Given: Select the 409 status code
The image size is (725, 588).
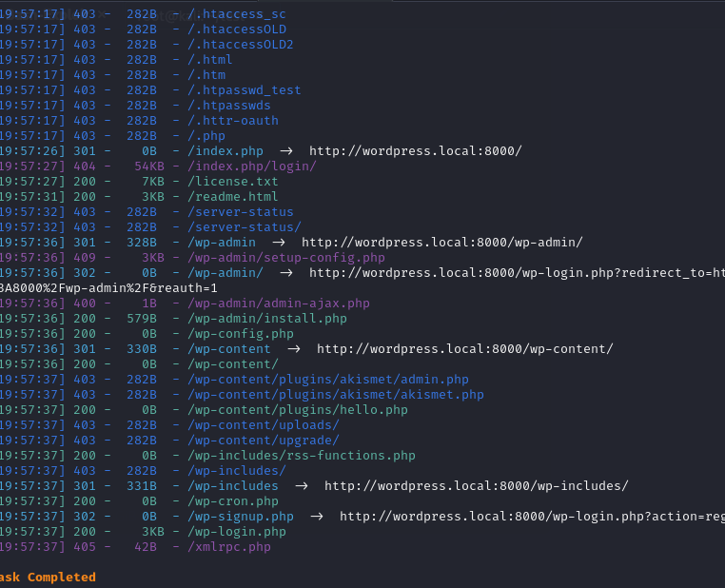Looking at the screenshot, I should 85,258.
